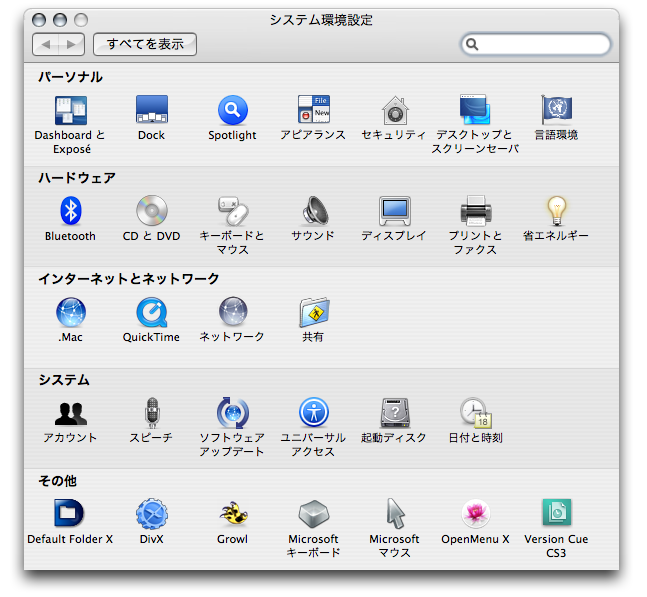Open the Growl preference pane
647x597 pixels.
coord(232,515)
